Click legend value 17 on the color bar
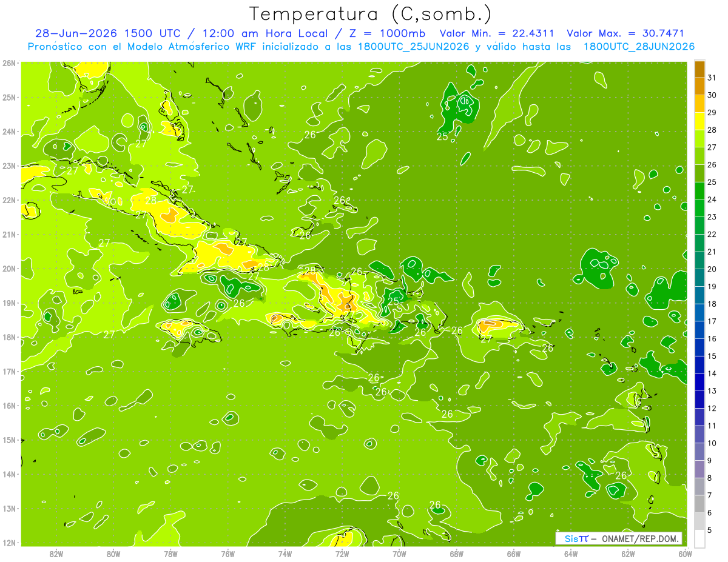728x562 pixels. pos(712,321)
